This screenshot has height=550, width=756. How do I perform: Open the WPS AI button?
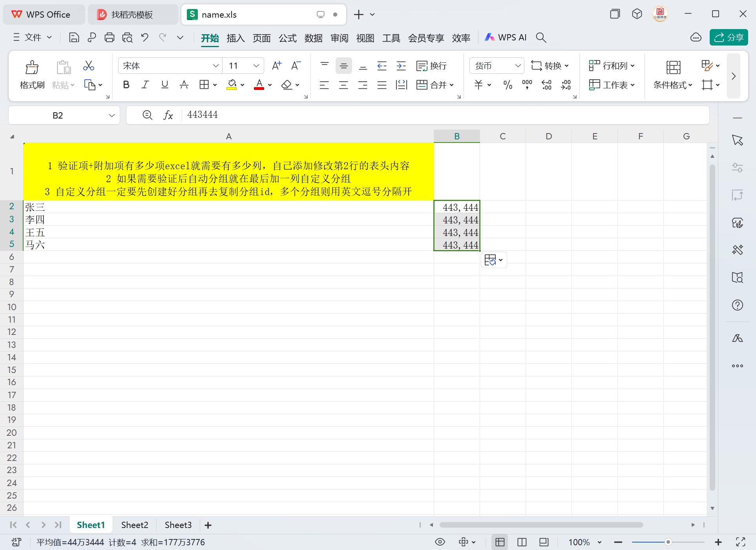506,38
